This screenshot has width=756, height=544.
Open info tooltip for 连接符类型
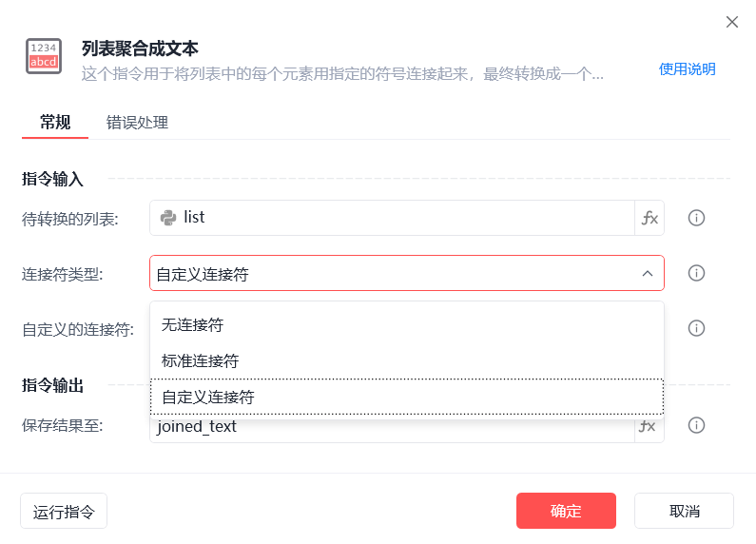click(x=696, y=273)
